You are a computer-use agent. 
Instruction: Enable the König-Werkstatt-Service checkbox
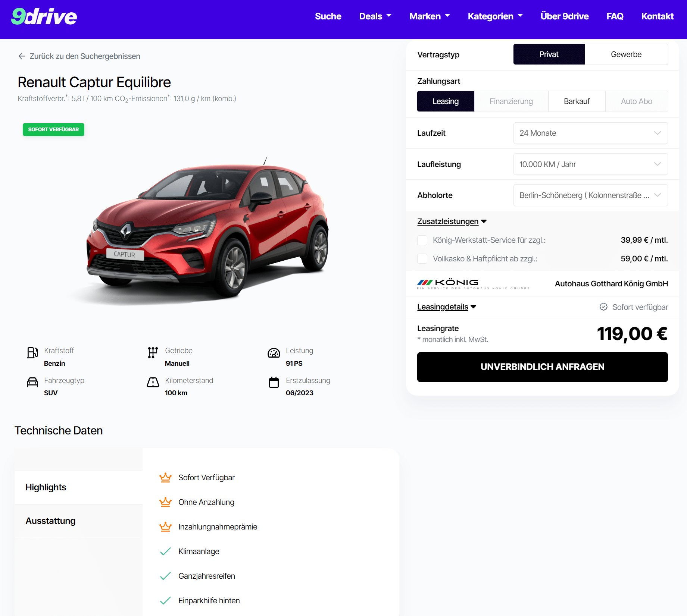[422, 240]
